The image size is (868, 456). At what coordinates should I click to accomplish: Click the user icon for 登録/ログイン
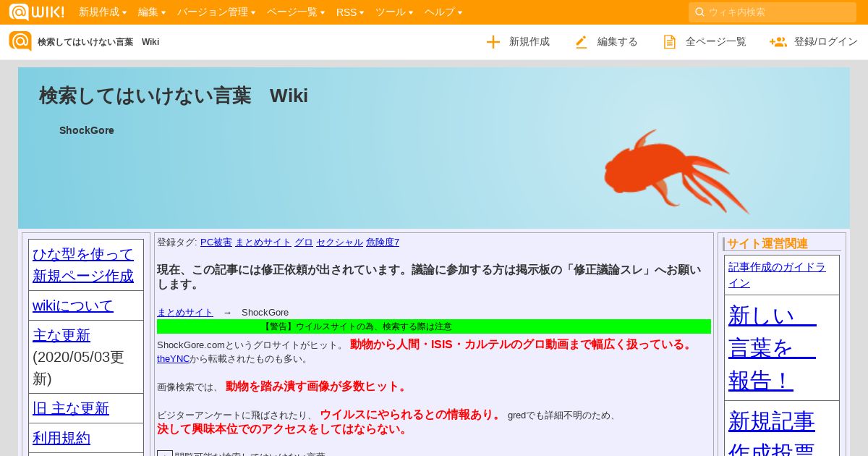pyautogui.click(x=778, y=42)
